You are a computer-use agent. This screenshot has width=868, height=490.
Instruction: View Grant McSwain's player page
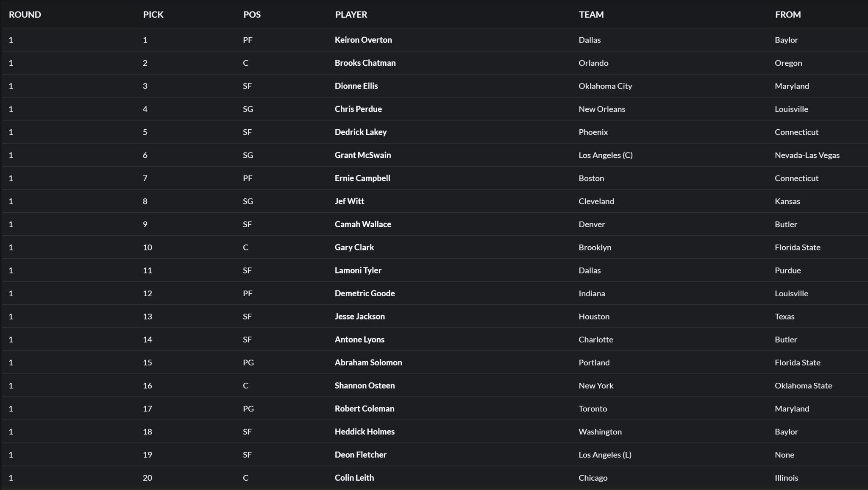coord(363,155)
